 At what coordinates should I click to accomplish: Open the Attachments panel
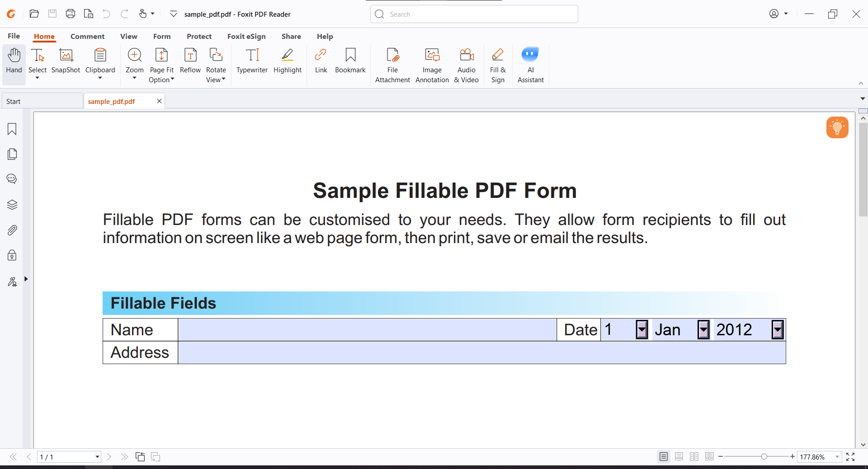pos(11,230)
